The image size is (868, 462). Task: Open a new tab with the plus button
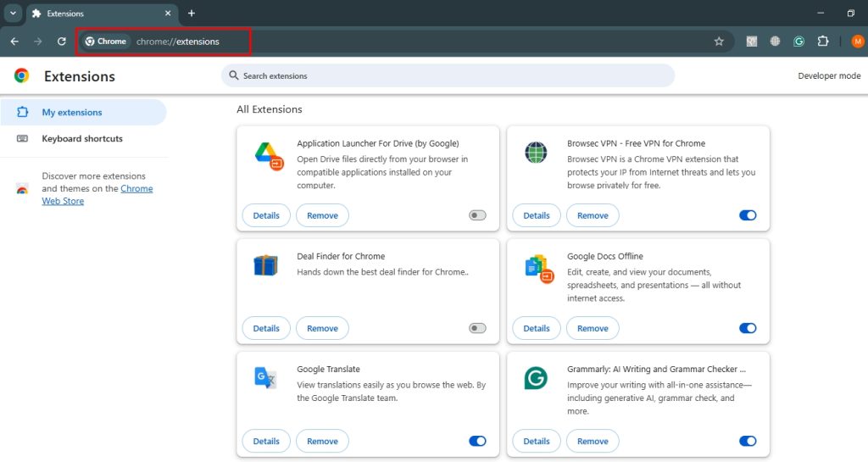[192, 14]
